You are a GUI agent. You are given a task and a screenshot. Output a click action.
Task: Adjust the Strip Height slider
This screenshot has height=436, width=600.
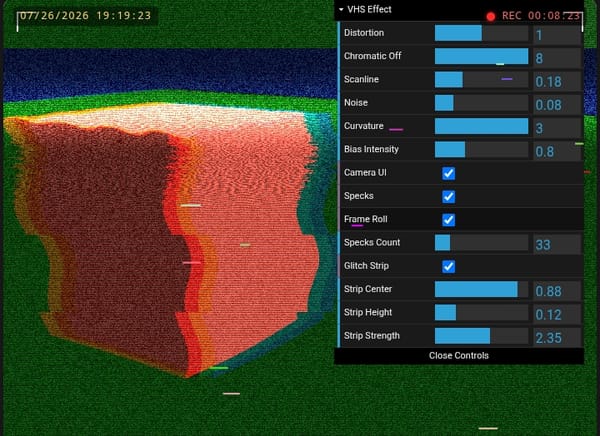(481, 313)
